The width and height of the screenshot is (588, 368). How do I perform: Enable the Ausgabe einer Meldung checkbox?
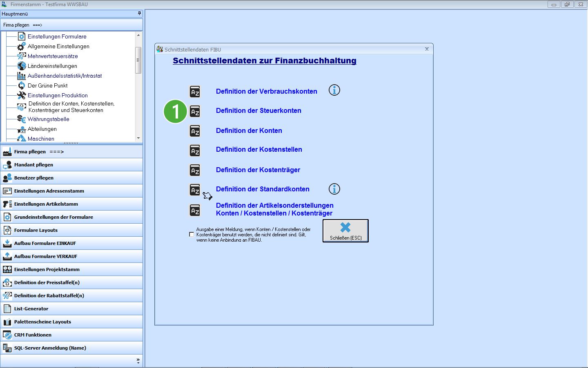(x=192, y=234)
